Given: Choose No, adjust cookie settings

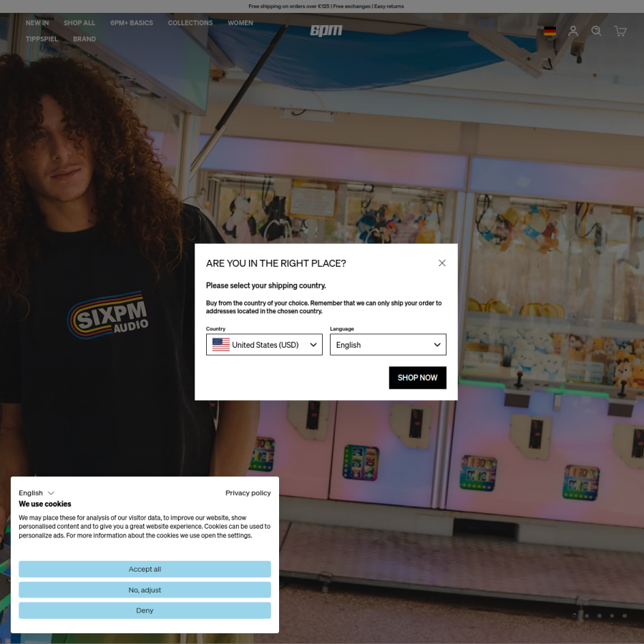Looking at the screenshot, I should pos(145,590).
